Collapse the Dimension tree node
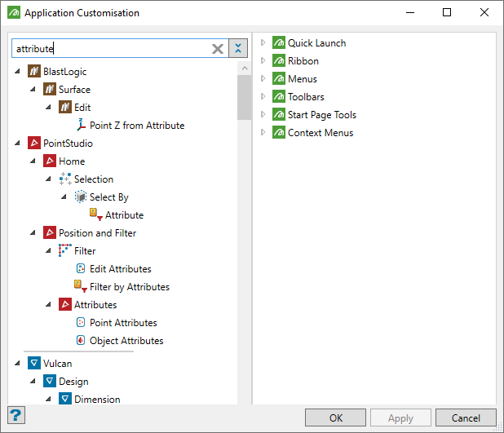 click(x=48, y=400)
